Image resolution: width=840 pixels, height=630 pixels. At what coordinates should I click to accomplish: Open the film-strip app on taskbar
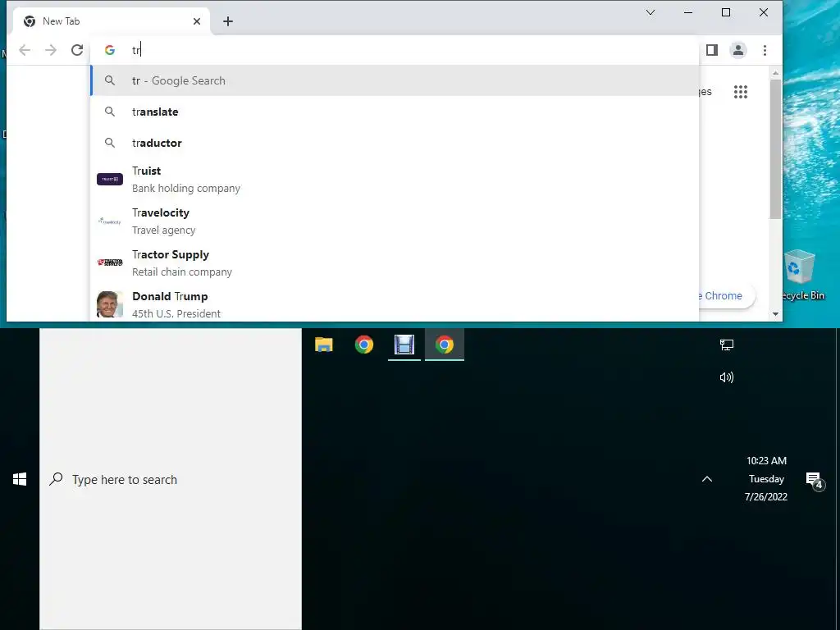coord(404,345)
